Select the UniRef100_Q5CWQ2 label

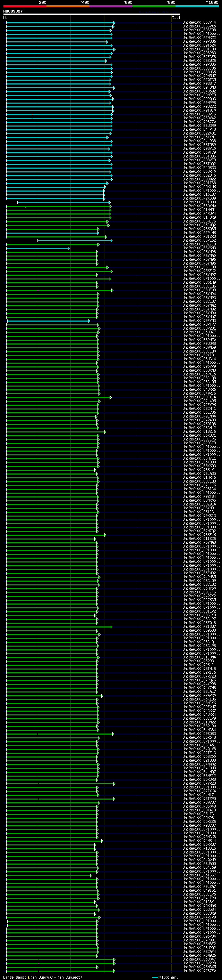199,225
